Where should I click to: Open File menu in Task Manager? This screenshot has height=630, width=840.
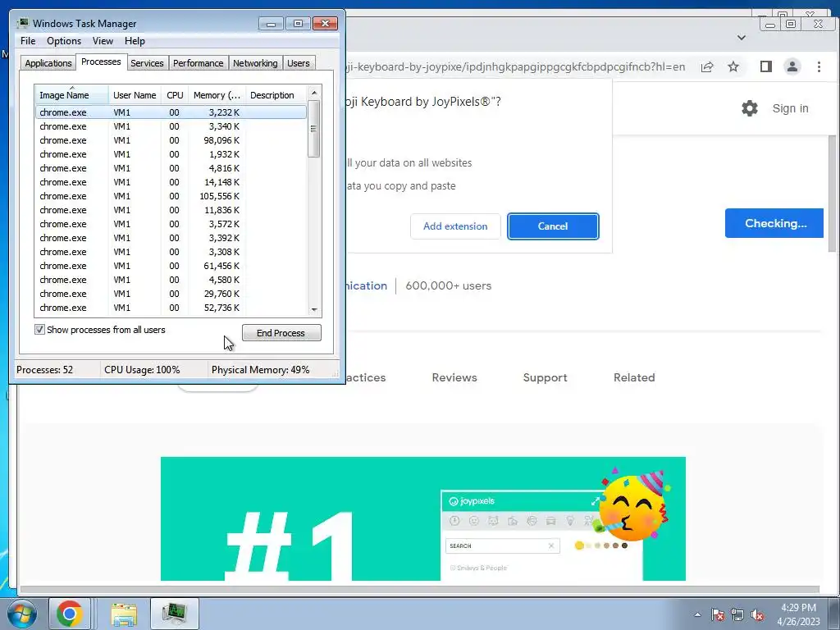[28, 41]
